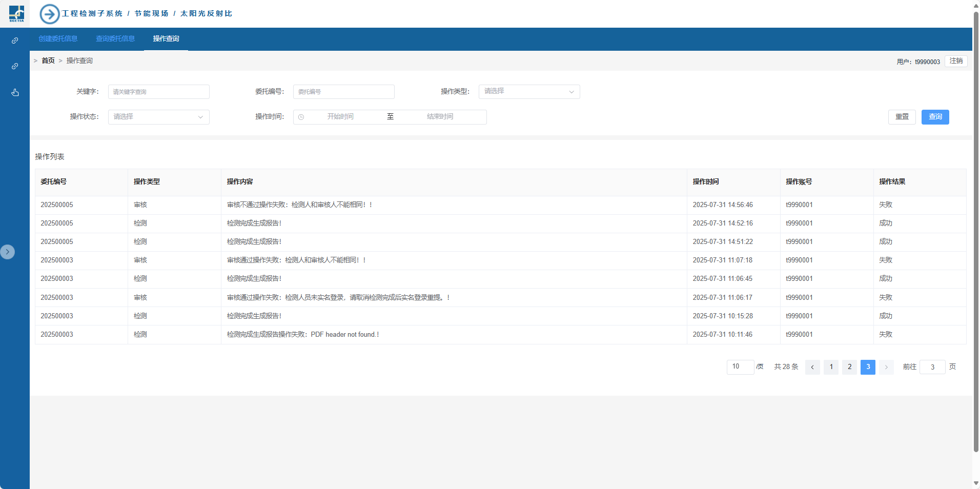Open the page size selector showing 10
Viewport: 980px width, 489px height.
pyautogui.click(x=740, y=367)
